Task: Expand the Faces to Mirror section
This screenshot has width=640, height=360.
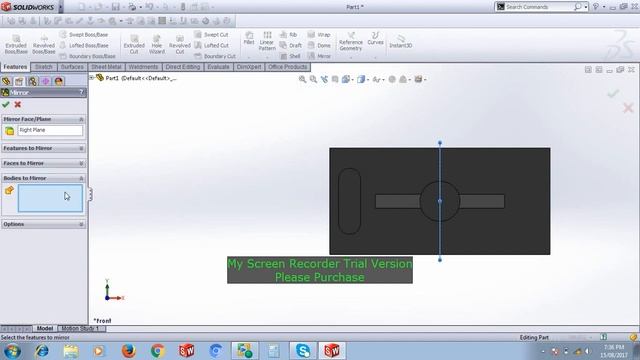Action: pyautogui.click(x=81, y=163)
